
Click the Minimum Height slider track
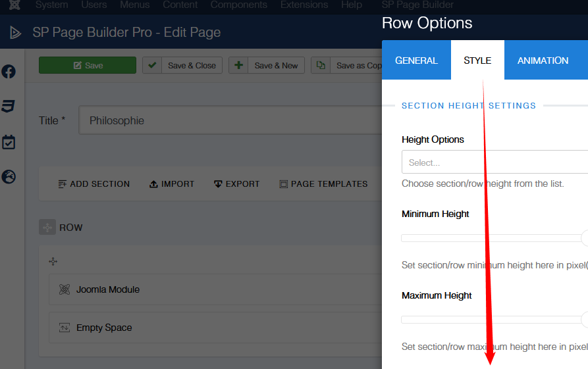click(491, 238)
